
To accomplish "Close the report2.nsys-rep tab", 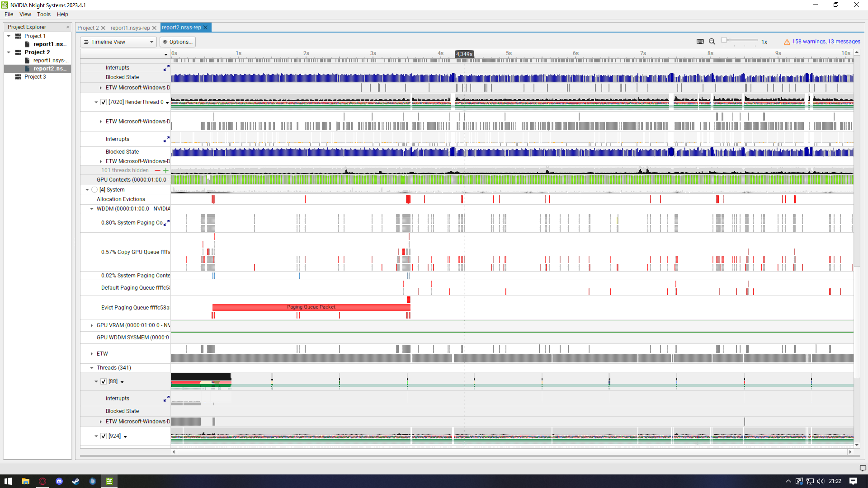I will point(205,28).
